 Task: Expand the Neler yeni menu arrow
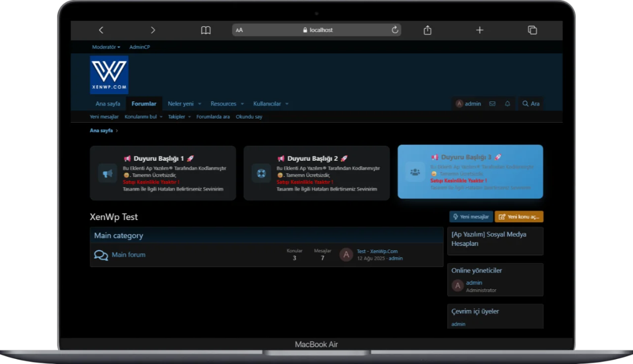(x=200, y=104)
